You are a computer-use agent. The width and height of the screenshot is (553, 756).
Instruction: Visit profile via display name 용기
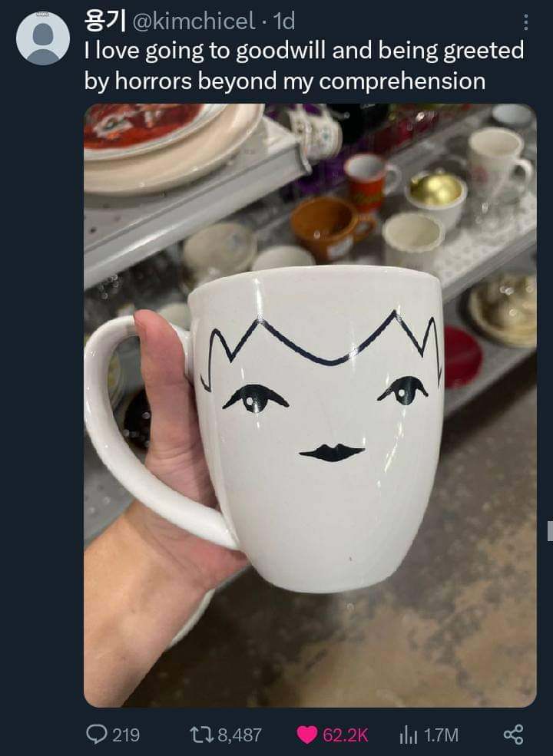pos(104,20)
